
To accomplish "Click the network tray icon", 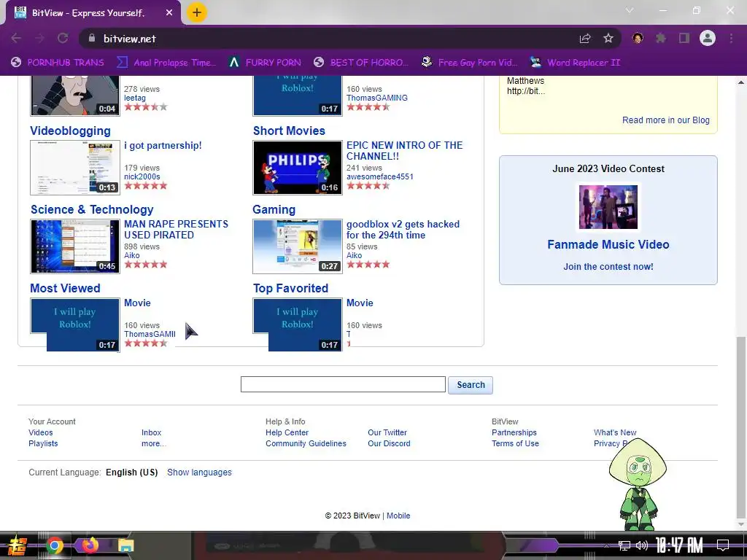I will 624,545.
